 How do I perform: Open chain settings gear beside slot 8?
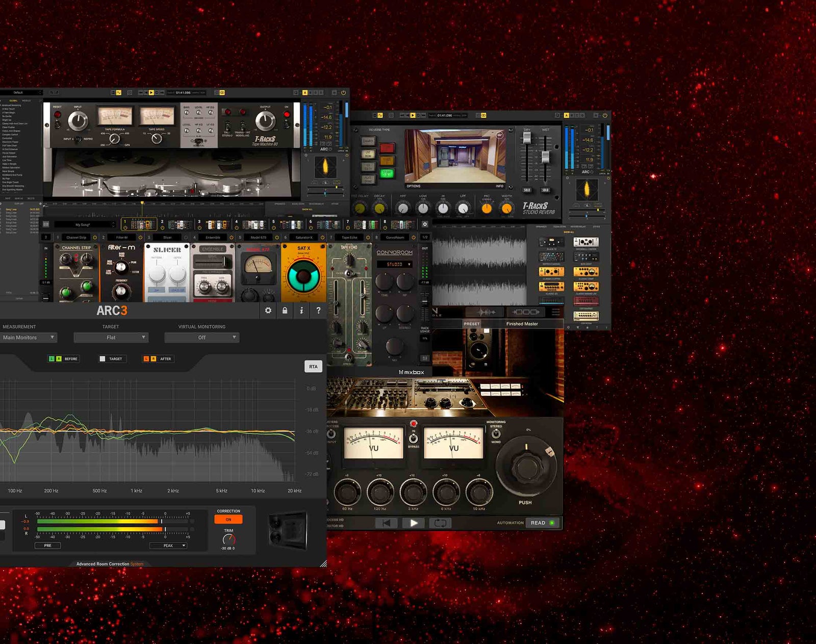(425, 224)
